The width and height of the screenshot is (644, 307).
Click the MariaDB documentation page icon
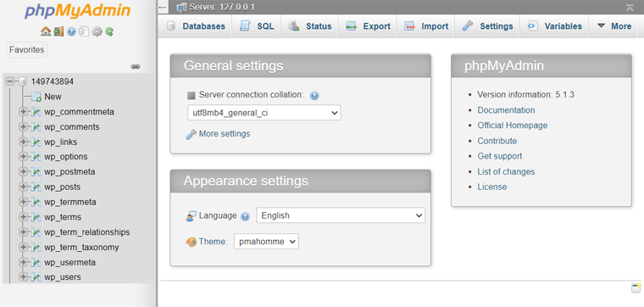coord(84,31)
